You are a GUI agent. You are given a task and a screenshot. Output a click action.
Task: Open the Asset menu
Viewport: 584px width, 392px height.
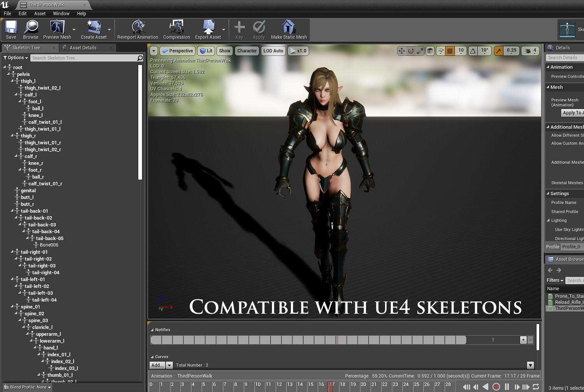point(40,14)
